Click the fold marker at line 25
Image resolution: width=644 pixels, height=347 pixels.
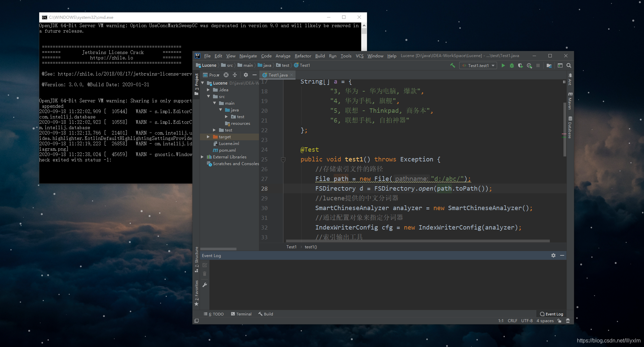click(x=283, y=160)
